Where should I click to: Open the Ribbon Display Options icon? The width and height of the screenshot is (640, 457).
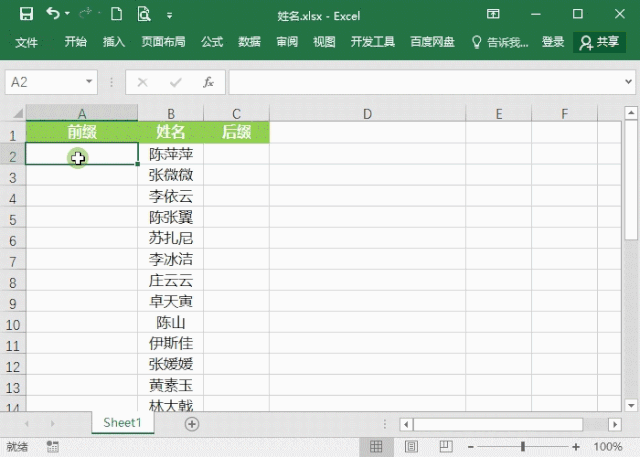[493, 14]
